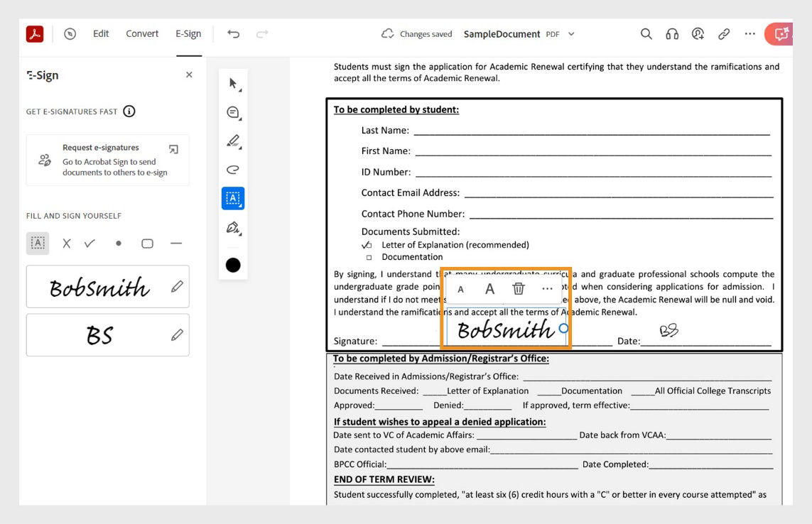Viewport: 812px width, 524px height.
Task: Expand the more options ellipsis in top bar
Action: click(749, 33)
